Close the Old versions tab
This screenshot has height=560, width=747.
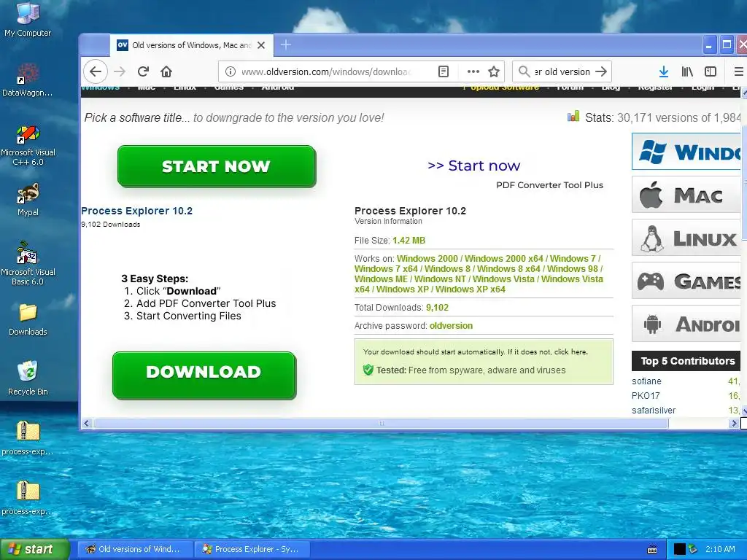coord(261,45)
